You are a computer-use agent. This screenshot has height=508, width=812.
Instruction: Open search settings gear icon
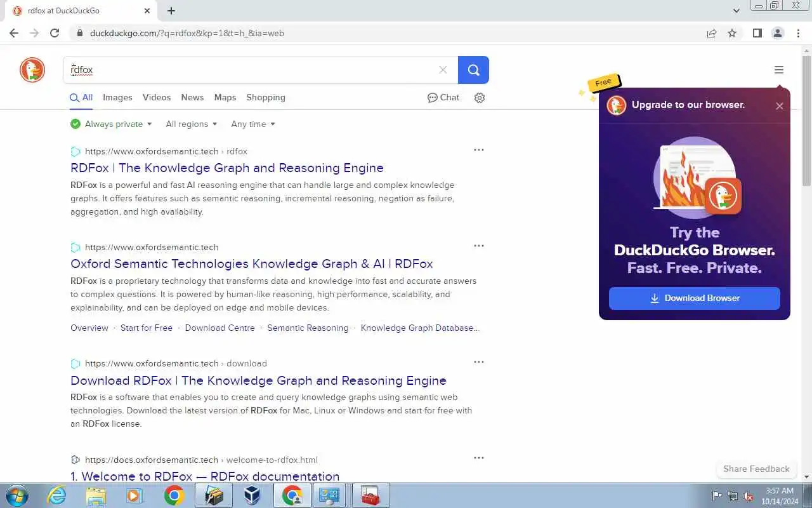click(x=480, y=98)
